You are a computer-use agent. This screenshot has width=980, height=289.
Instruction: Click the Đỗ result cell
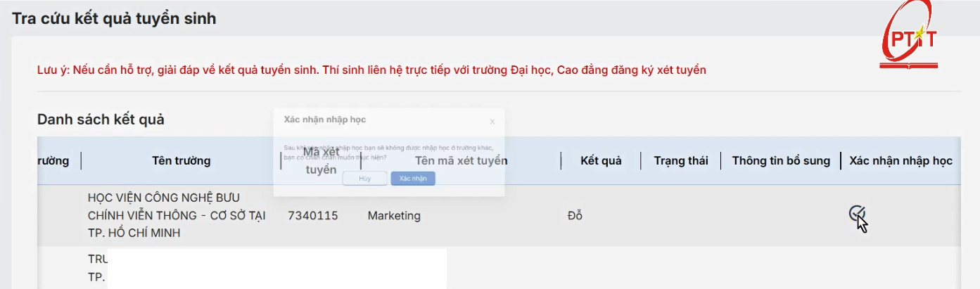[x=575, y=216]
